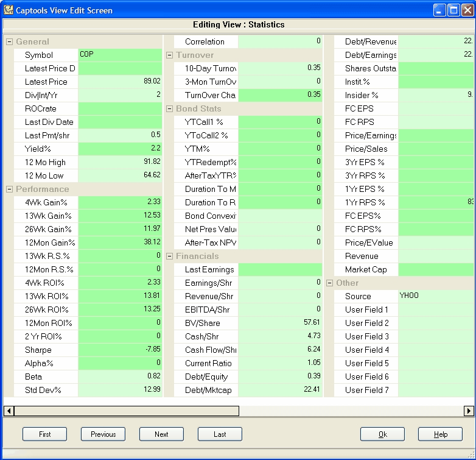Collapse the Other section

[x=329, y=283]
